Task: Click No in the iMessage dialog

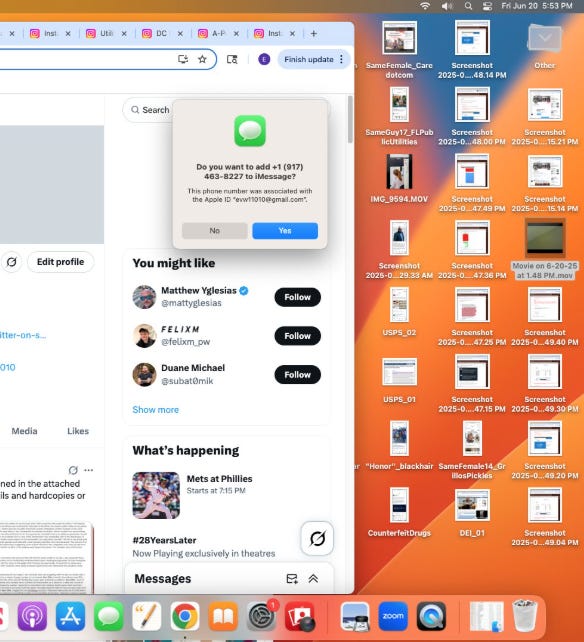Action: pyautogui.click(x=215, y=231)
